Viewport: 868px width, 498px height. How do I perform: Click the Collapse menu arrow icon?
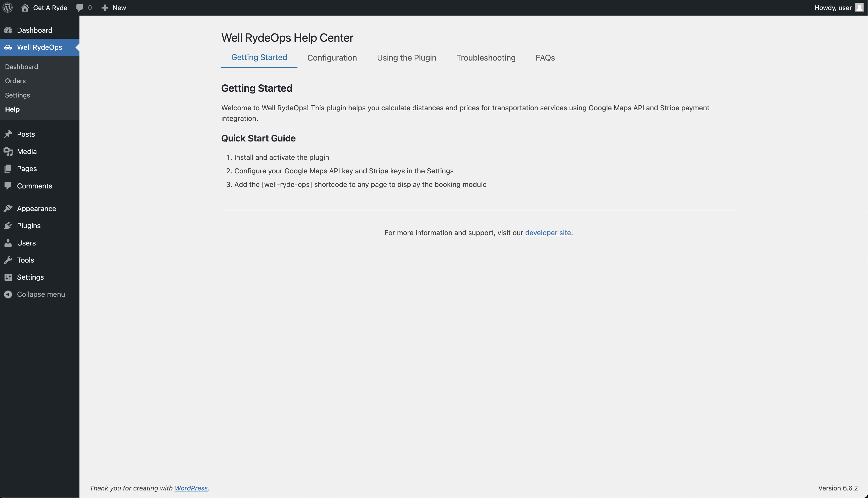pyautogui.click(x=8, y=294)
